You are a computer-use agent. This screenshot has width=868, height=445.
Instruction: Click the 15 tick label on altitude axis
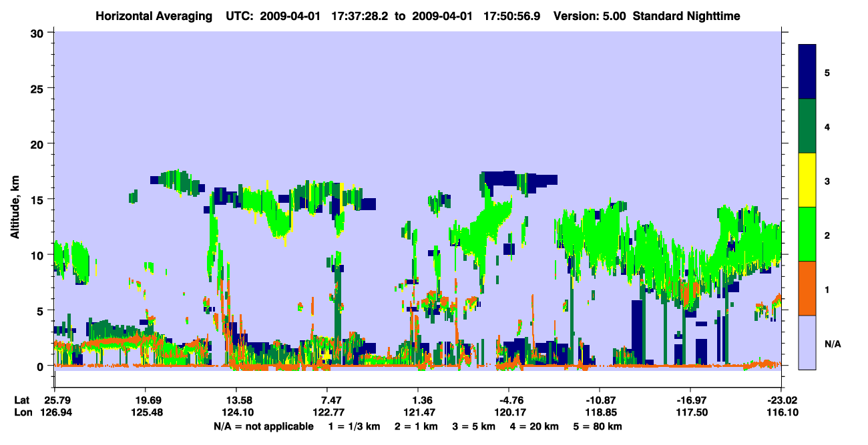[40, 199]
